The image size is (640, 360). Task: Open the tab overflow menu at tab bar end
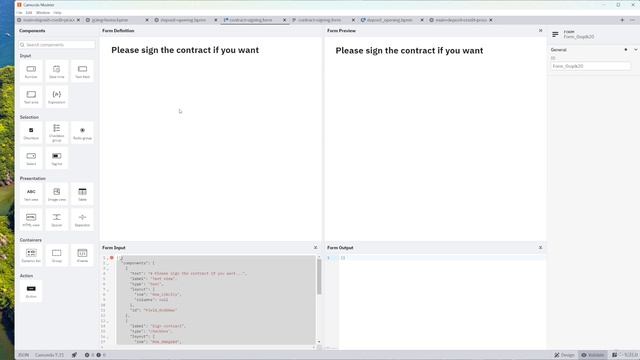click(632, 20)
